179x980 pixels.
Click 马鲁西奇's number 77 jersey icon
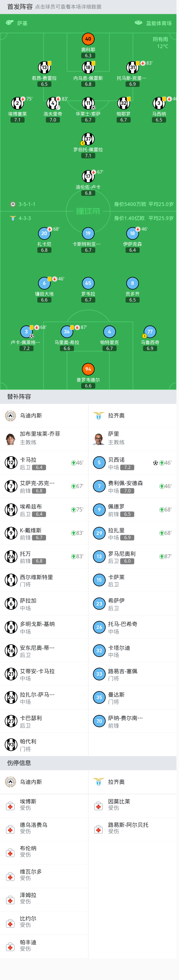click(150, 332)
